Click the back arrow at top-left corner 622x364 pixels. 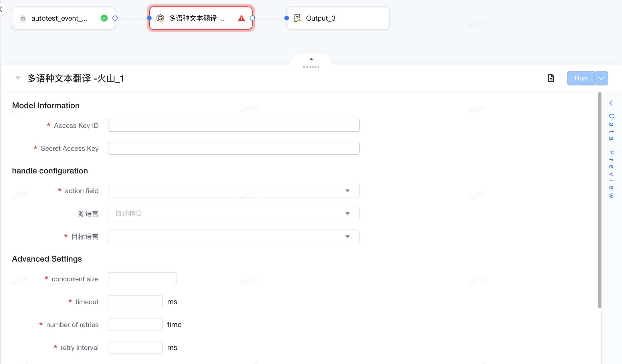tap(1, 9)
